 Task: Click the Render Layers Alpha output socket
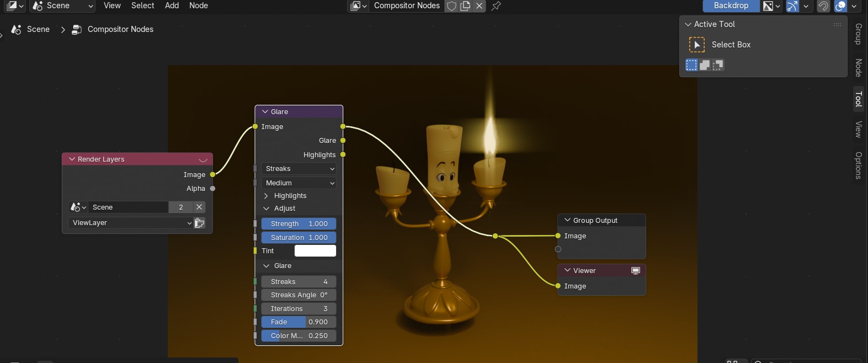point(212,189)
